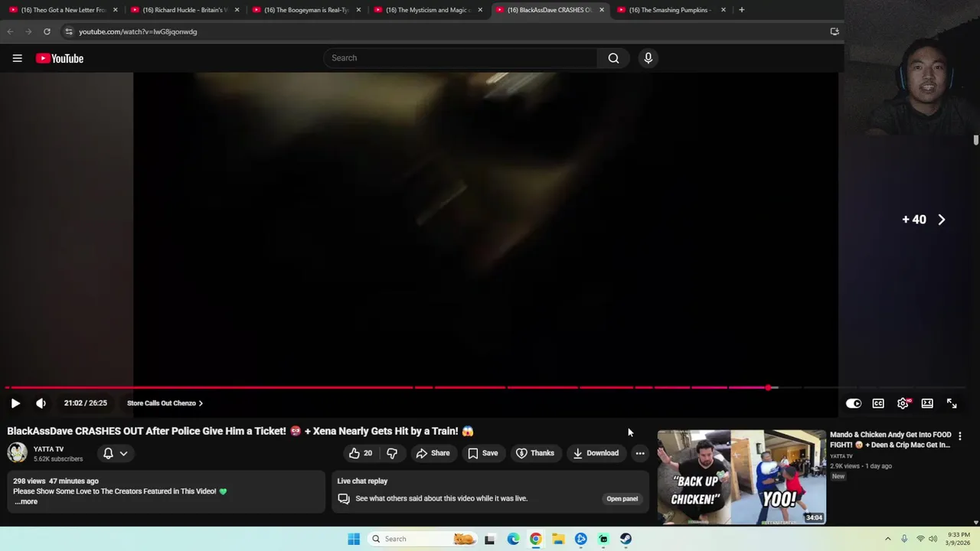This screenshot has height=551, width=980.
Task: Open Wi-Fi network settings in tray
Action: (x=920, y=539)
